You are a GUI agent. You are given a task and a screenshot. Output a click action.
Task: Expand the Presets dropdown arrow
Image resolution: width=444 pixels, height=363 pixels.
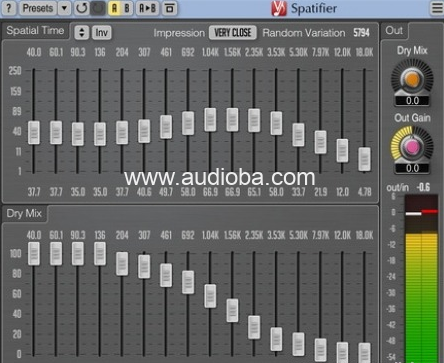click(x=64, y=8)
